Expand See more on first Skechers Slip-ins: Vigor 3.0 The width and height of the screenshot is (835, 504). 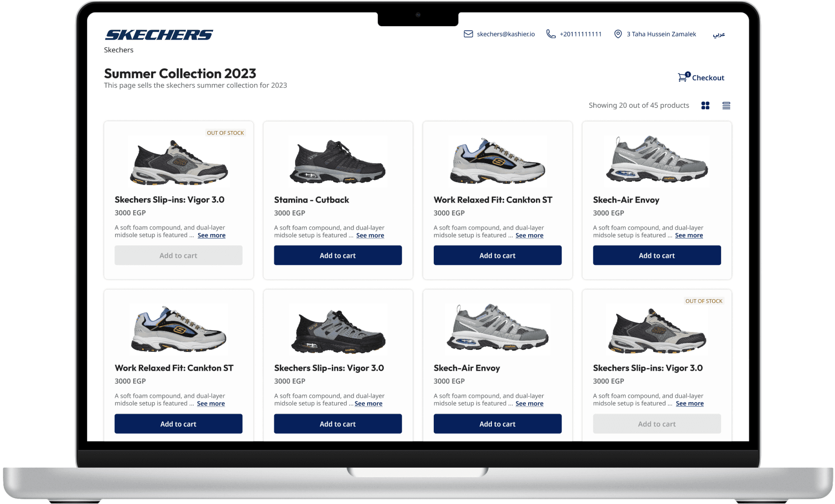click(211, 235)
